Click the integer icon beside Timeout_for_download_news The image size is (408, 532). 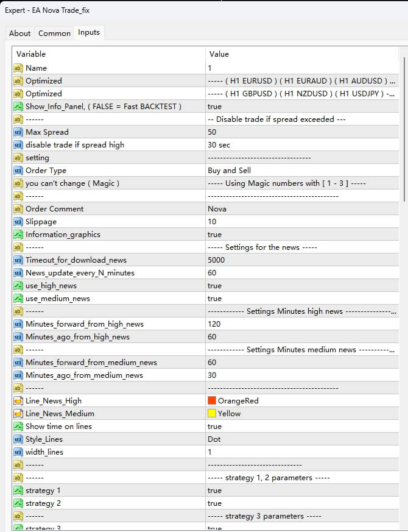[x=18, y=260]
